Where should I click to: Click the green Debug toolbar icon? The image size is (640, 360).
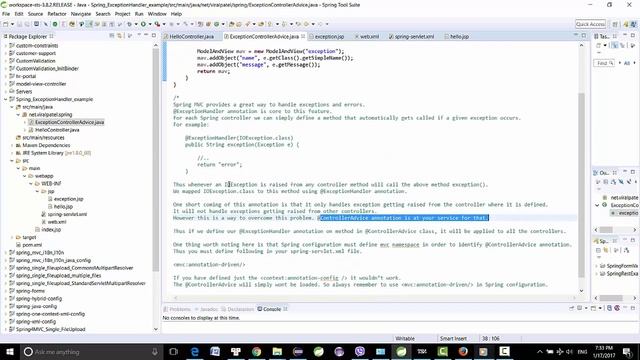pos(129,24)
